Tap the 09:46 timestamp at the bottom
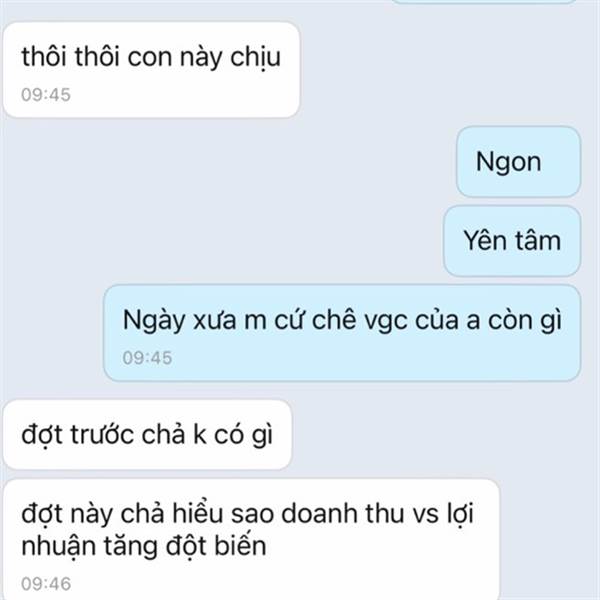Image resolution: width=600 pixels, height=600 pixels. point(46,584)
